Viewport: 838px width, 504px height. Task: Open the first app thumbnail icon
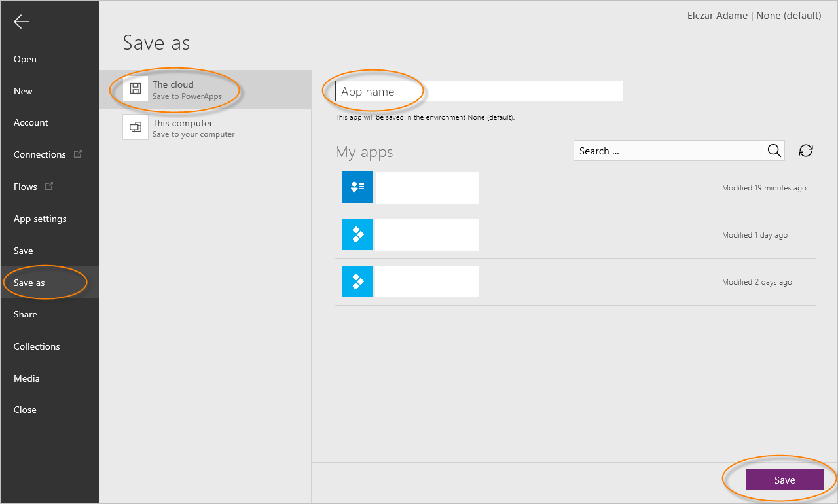[357, 187]
